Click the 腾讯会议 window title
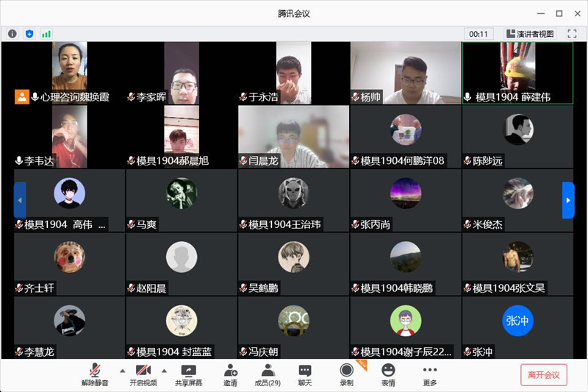Screen dimensions: 588x392 coord(293,14)
